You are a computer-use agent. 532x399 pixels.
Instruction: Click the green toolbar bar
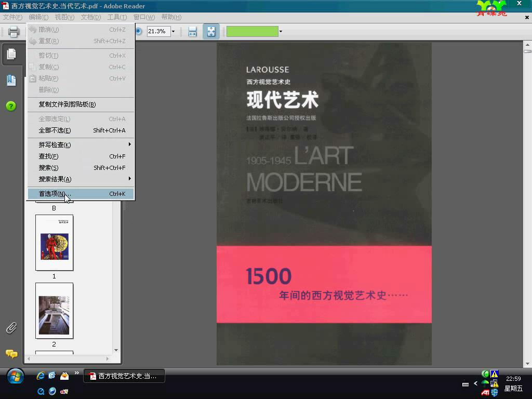click(252, 32)
